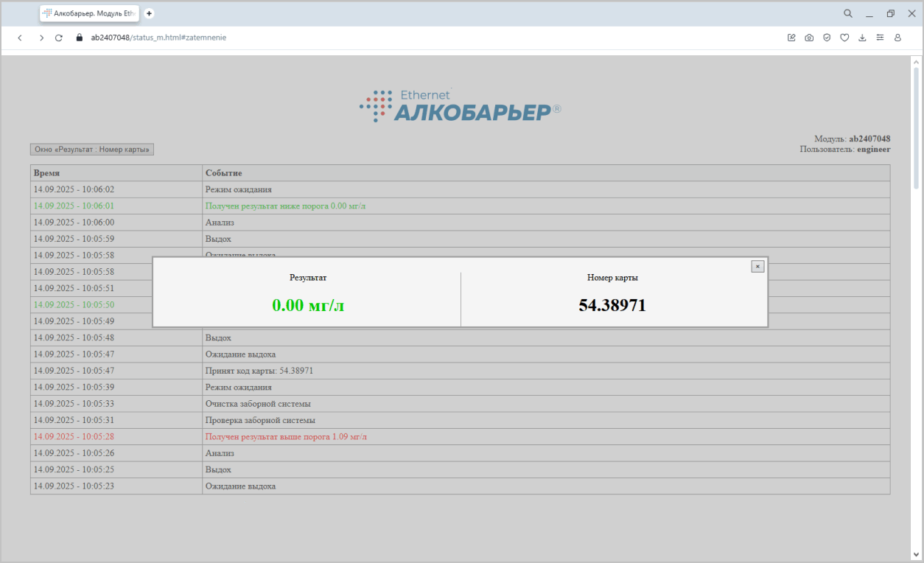The image size is (924, 563).
Task: Go back using the browser back arrow
Action: click(x=20, y=38)
